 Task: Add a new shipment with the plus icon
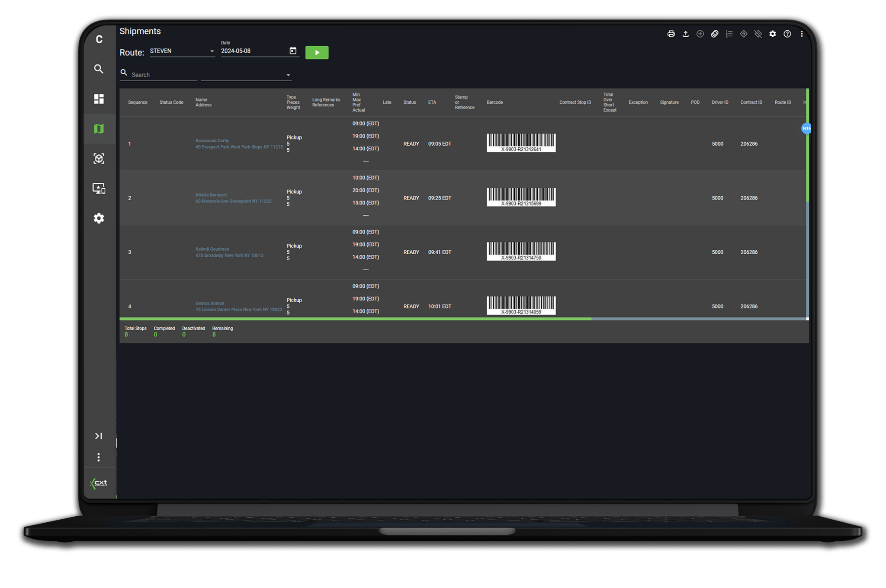pos(700,34)
